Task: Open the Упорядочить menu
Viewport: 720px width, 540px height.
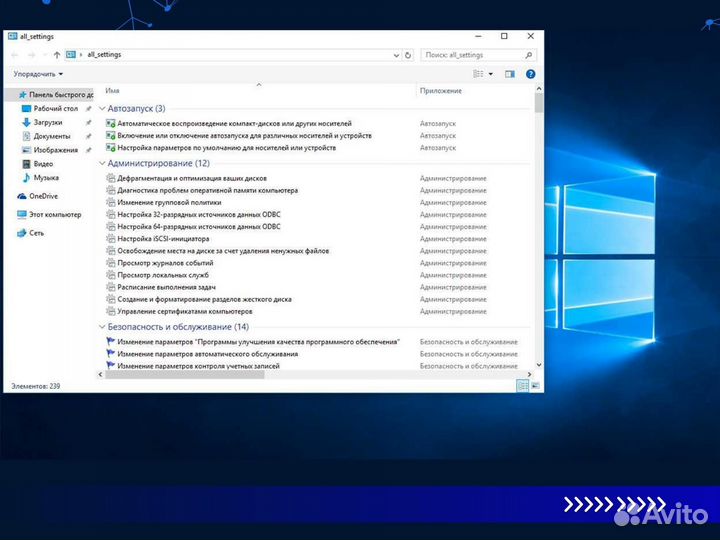Action: [x=38, y=74]
